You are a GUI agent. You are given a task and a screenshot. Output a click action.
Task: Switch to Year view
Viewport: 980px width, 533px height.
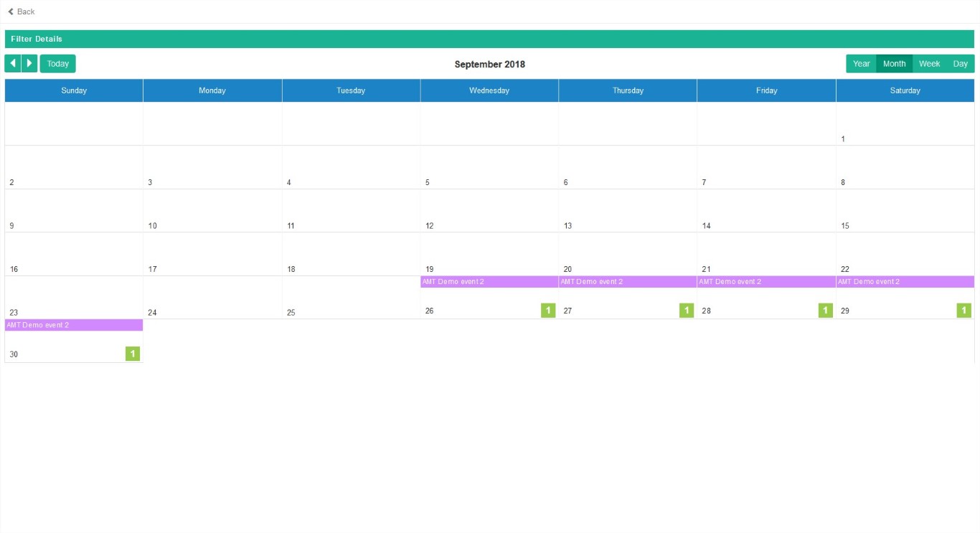(861, 64)
